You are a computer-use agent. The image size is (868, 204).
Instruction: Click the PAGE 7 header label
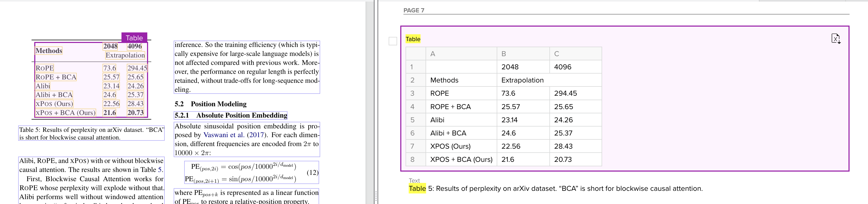pyautogui.click(x=413, y=11)
